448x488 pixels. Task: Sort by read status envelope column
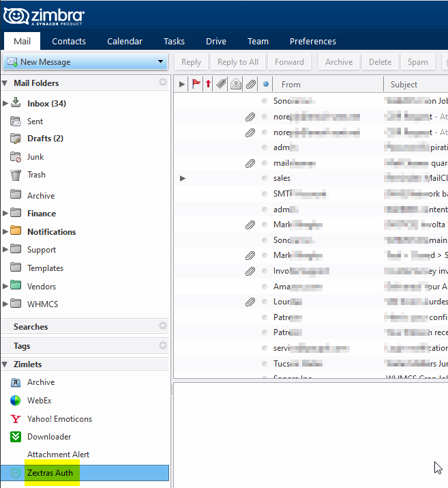tap(236, 84)
